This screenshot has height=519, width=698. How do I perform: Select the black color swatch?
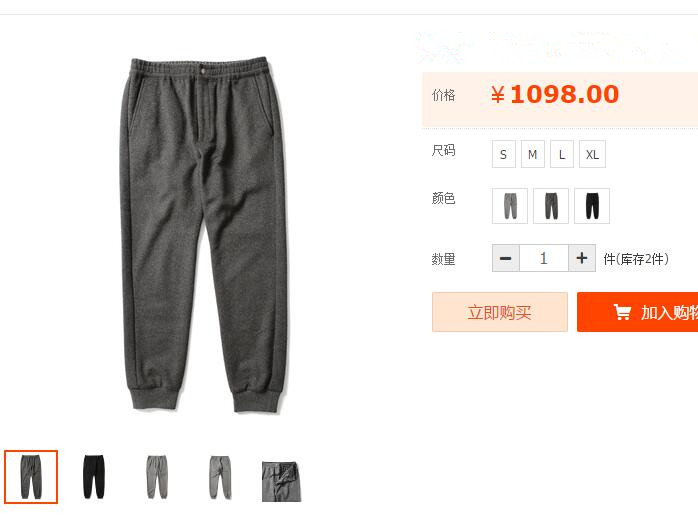[592, 206]
